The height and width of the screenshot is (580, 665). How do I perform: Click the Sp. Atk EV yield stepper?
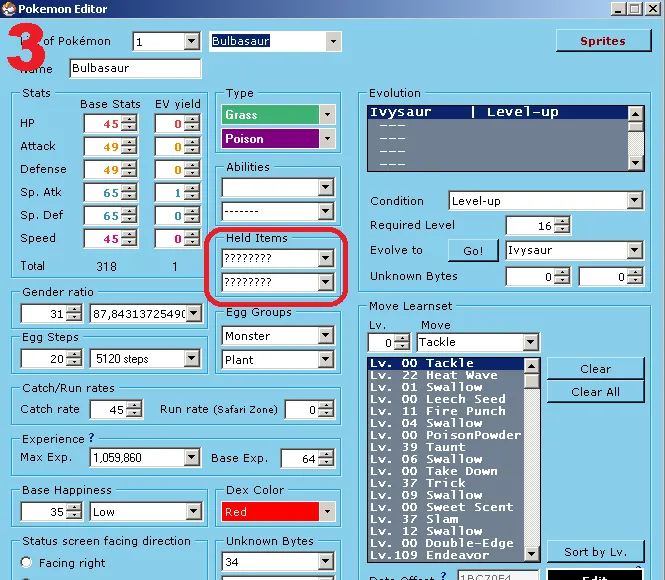click(x=192, y=193)
